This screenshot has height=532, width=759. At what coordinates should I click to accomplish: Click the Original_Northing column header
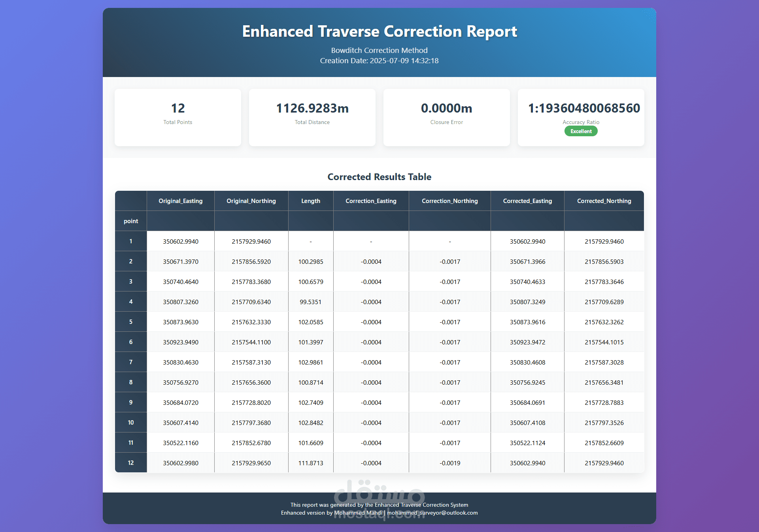click(251, 201)
